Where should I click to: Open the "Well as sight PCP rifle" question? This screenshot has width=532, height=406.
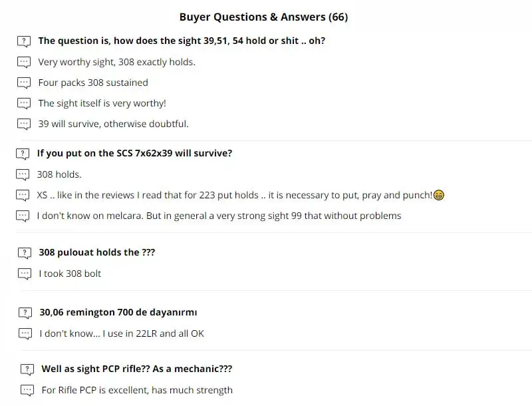(136, 369)
